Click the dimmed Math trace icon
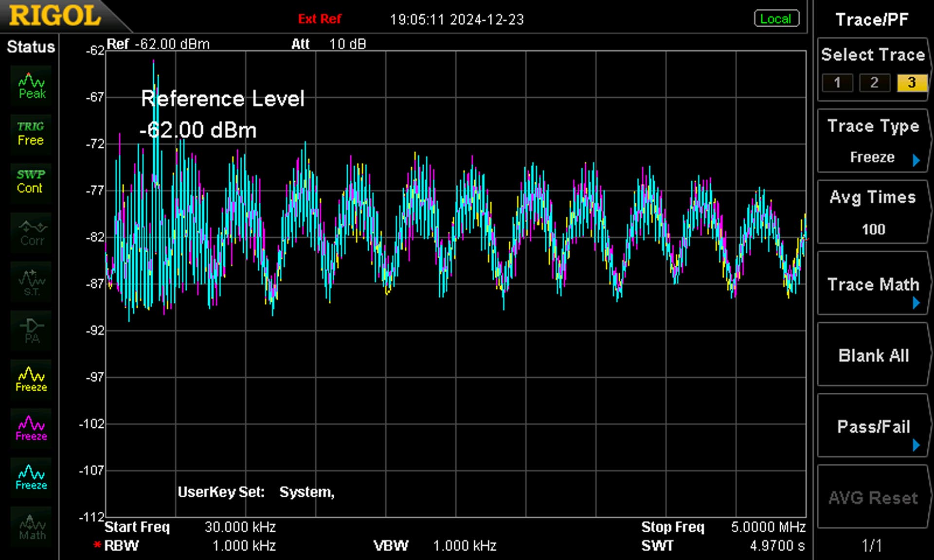934x560 pixels. [x=31, y=527]
